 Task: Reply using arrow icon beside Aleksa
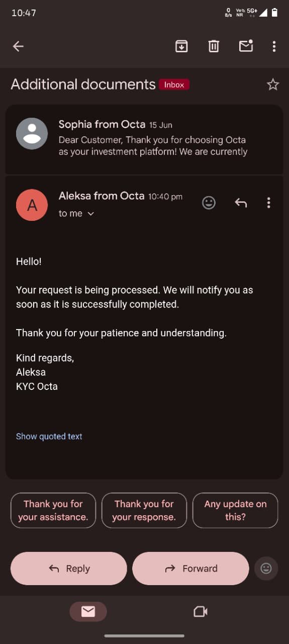point(241,203)
